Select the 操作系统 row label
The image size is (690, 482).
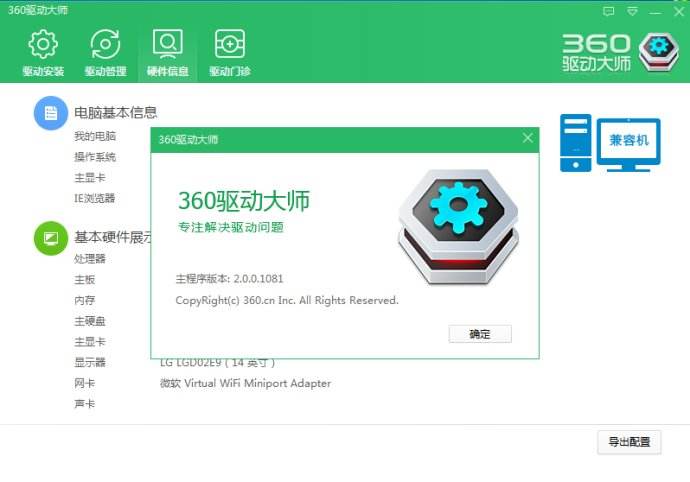95,157
